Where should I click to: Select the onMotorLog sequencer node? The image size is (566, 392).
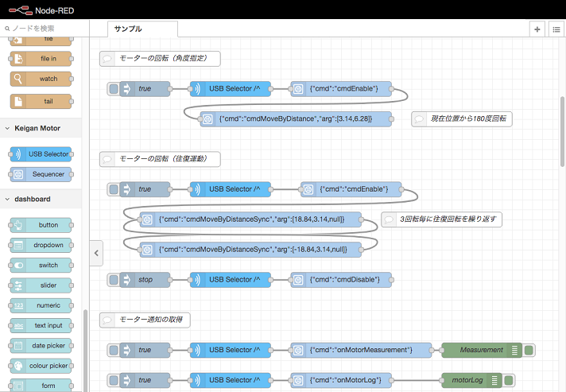coord(341,380)
